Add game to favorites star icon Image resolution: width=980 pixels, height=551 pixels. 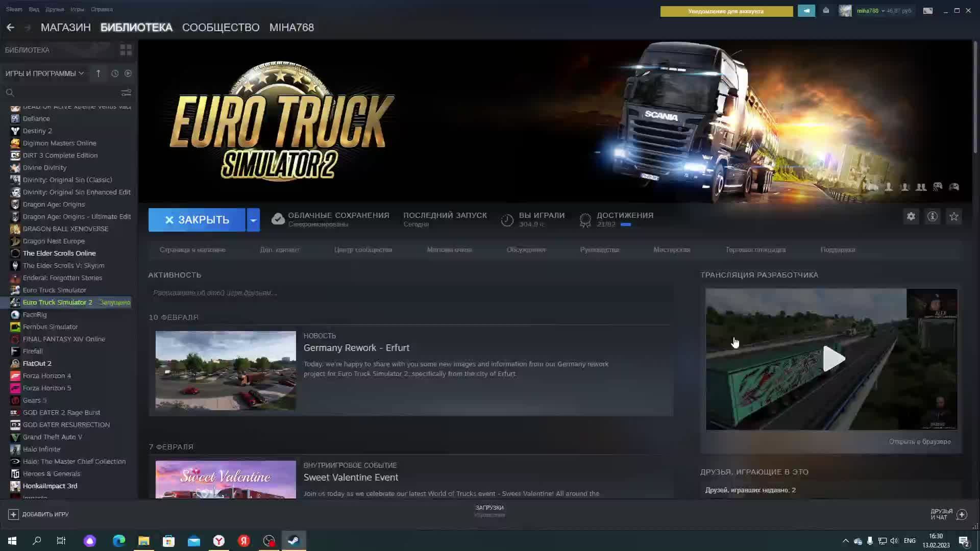point(954,217)
